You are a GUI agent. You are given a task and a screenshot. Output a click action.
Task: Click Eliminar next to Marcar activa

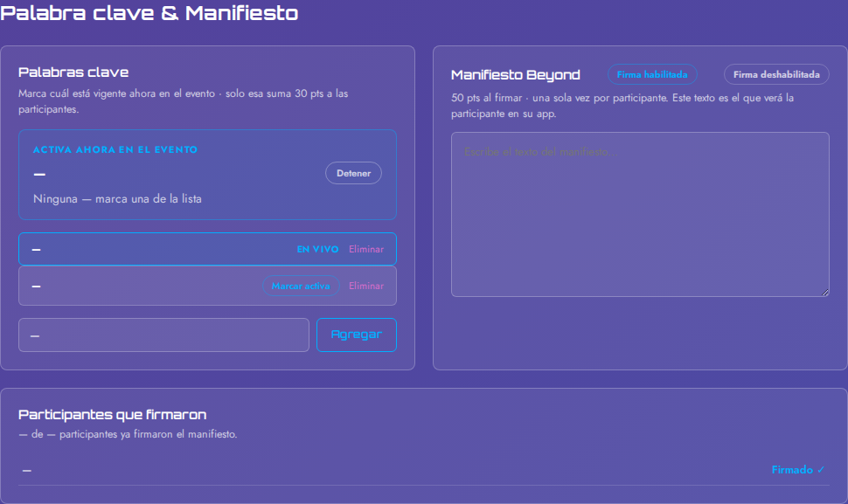tap(366, 286)
